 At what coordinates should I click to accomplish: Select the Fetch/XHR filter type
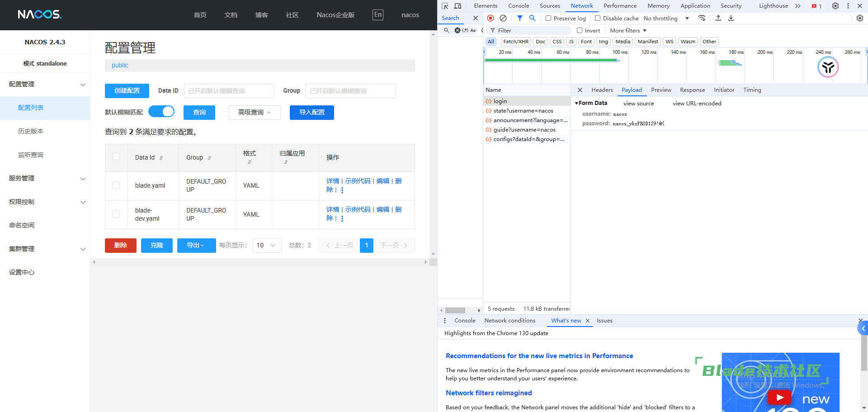coord(516,42)
